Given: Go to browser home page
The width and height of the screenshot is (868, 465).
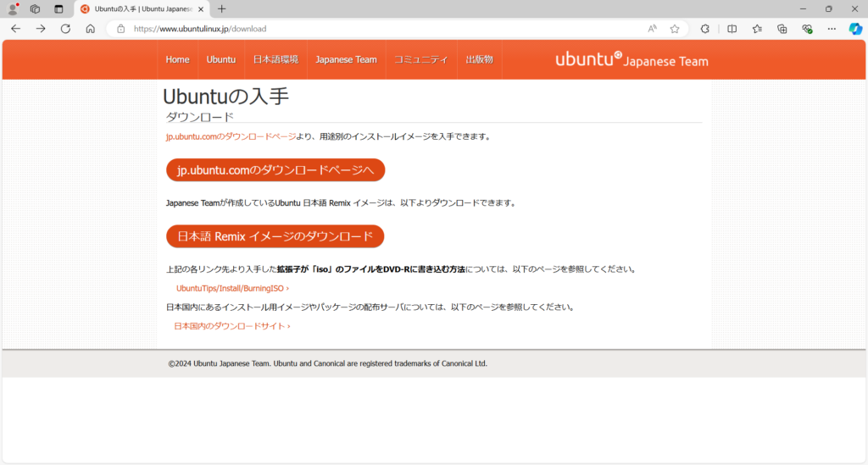Looking at the screenshot, I should [x=90, y=29].
